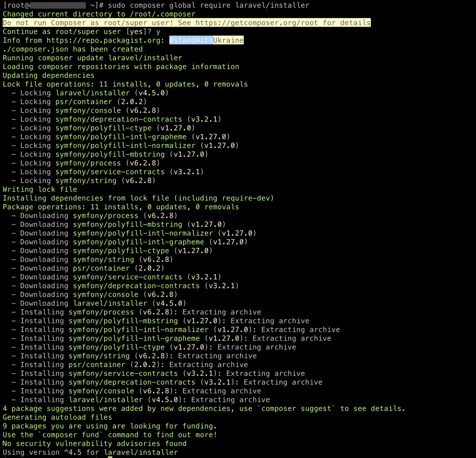476x458 pixels.
Task: Click the 'Writing lock file' line
Action: (40, 189)
